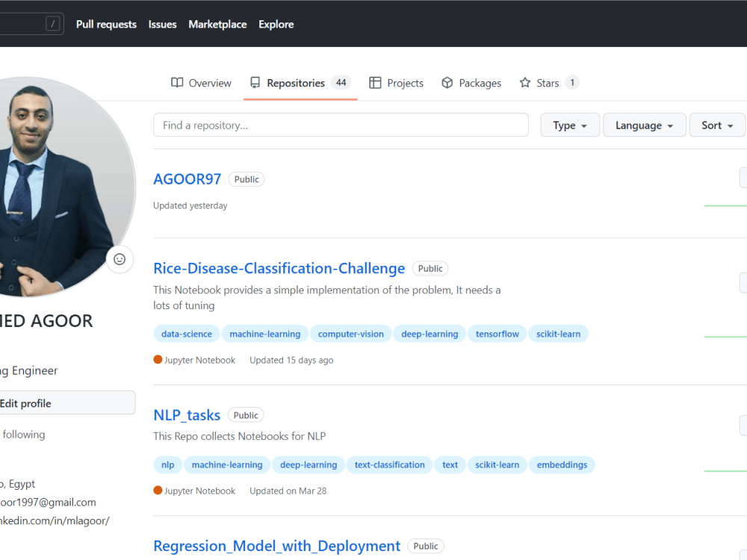This screenshot has width=747, height=560.
Task: Click the Packages box icon
Action: click(x=447, y=83)
